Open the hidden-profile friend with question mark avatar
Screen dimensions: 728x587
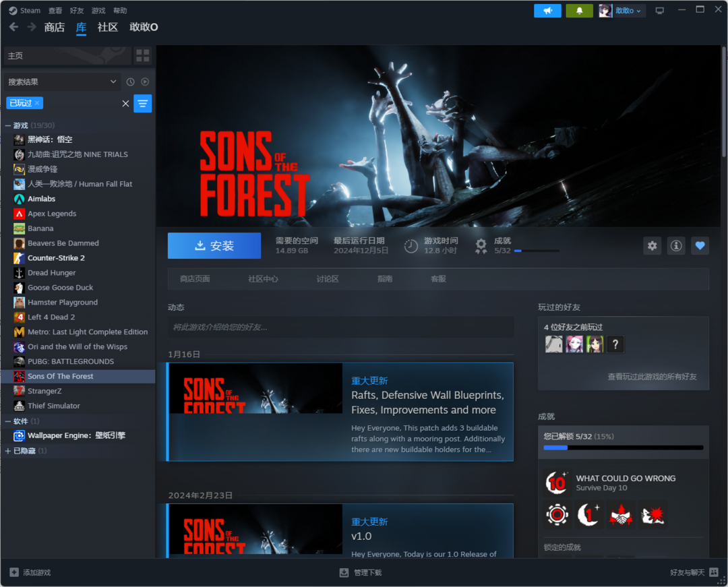(x=615, y=344)
